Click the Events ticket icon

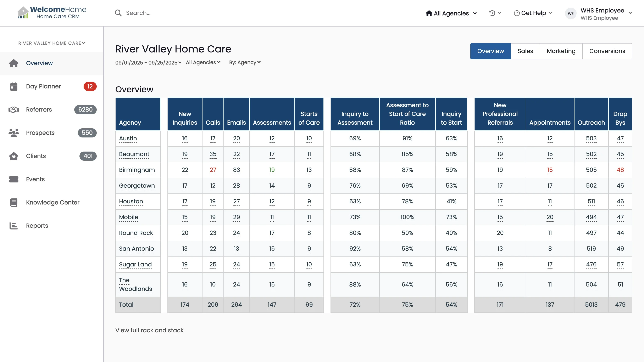[14, 179]
